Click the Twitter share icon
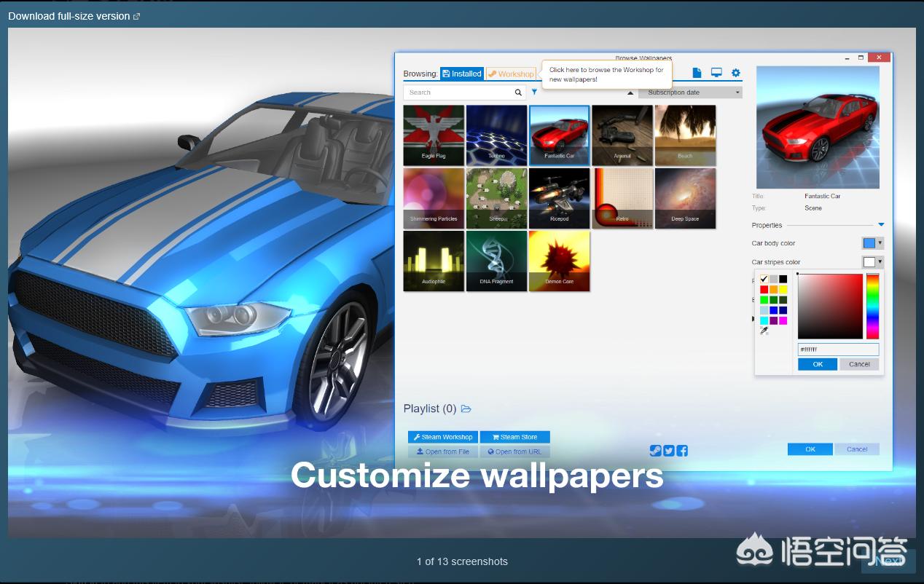Viewport: 924px width, 584px height. (x=669, y=451)
